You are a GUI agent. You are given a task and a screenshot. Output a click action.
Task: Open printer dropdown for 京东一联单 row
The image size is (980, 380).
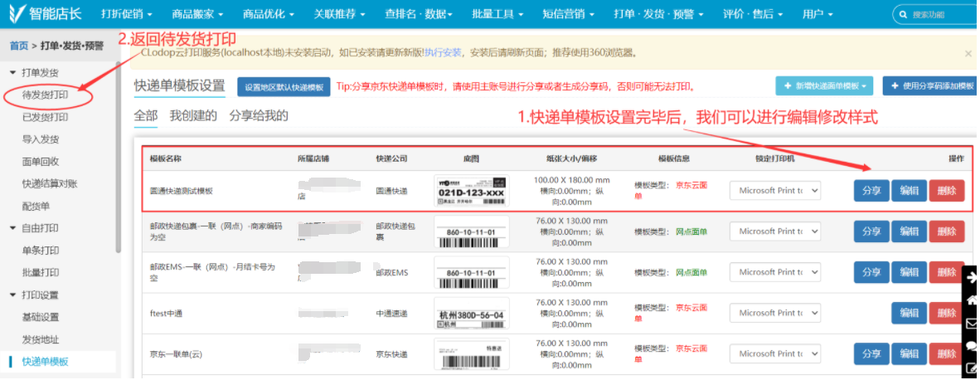774,353
